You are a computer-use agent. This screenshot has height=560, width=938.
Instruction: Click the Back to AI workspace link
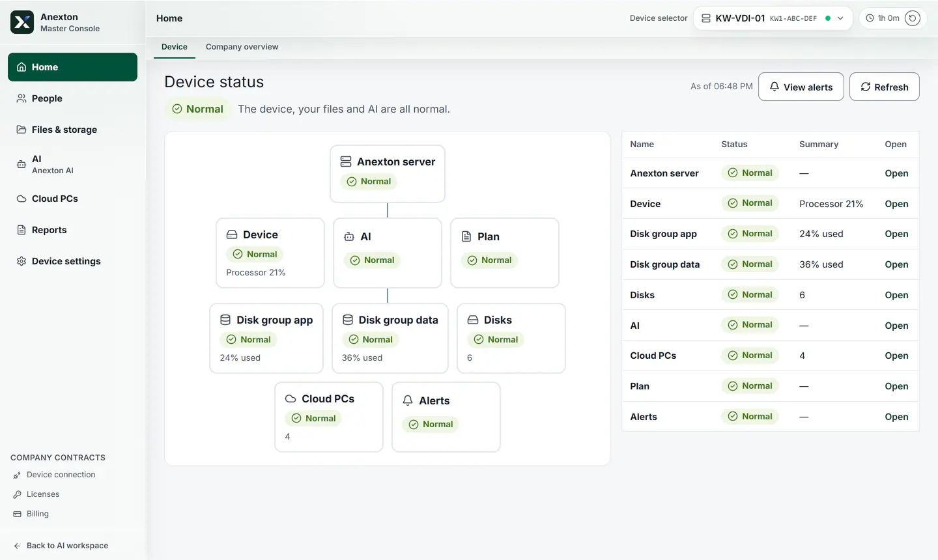(61, 546)
